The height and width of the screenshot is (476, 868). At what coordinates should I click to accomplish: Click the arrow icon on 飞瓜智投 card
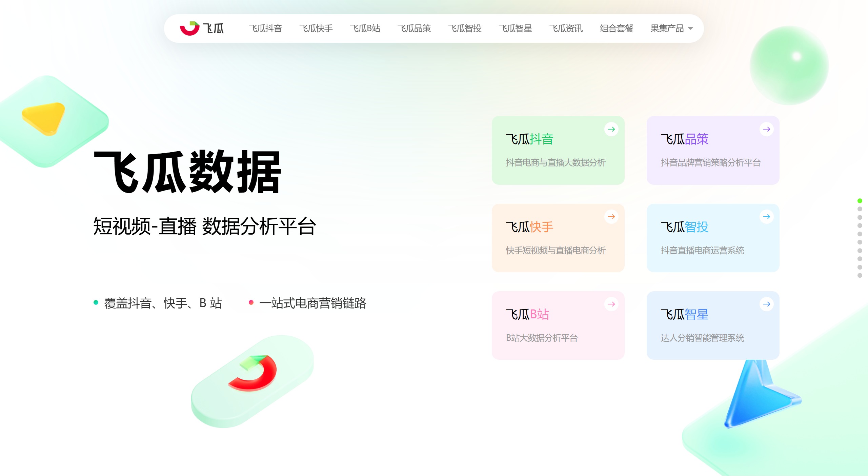click(x=767, y=217)
